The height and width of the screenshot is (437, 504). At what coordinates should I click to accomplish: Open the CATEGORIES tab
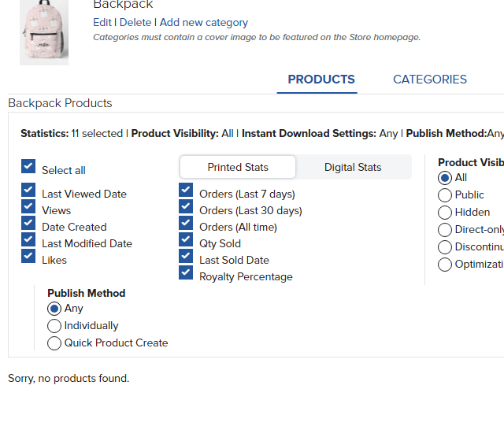[x=430, y=80]
